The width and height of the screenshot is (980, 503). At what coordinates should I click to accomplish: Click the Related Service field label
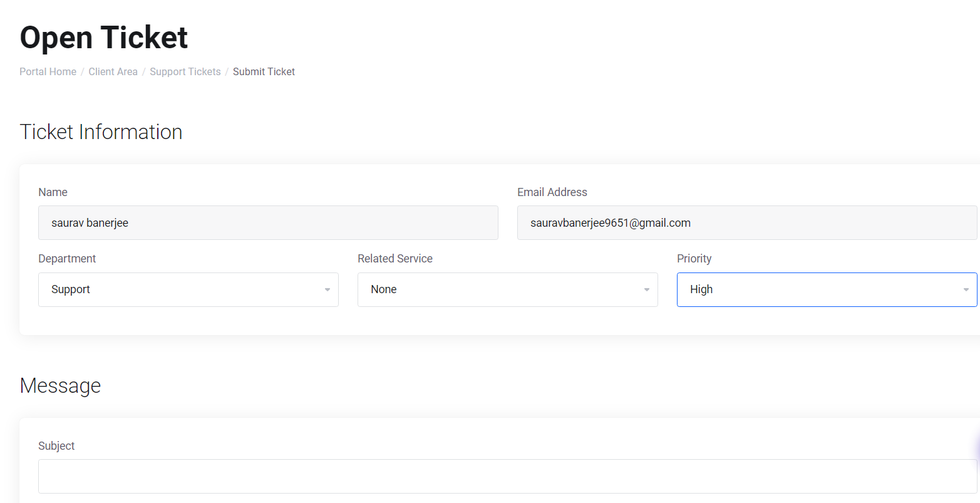395,259
